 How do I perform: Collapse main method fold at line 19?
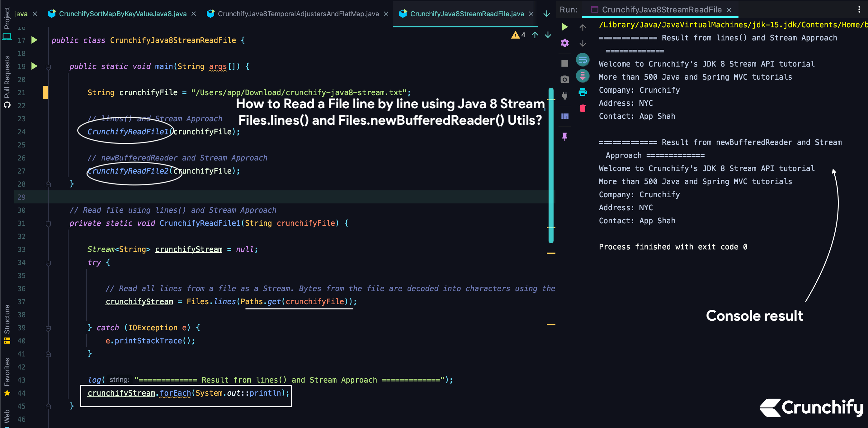tap(48, 67)
